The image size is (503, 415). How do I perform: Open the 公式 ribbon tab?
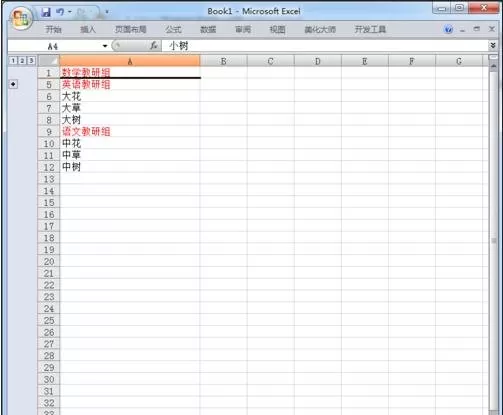point(173,29)
